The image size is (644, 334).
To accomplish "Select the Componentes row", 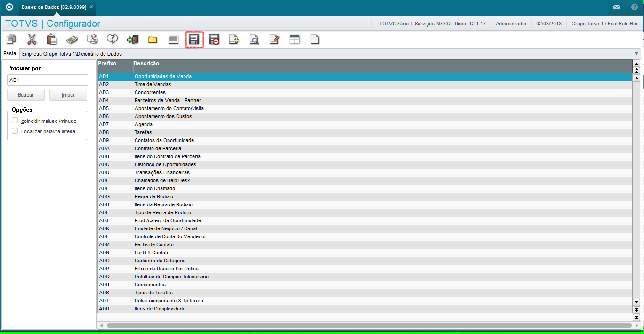I will click(364, 285).
